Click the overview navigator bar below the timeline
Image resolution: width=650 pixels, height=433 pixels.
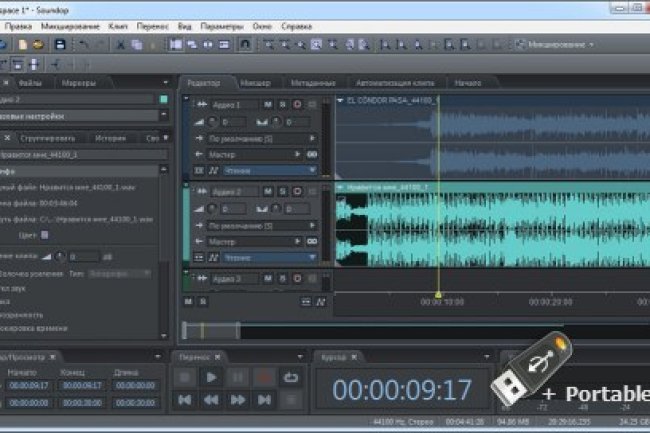(415, 331)
